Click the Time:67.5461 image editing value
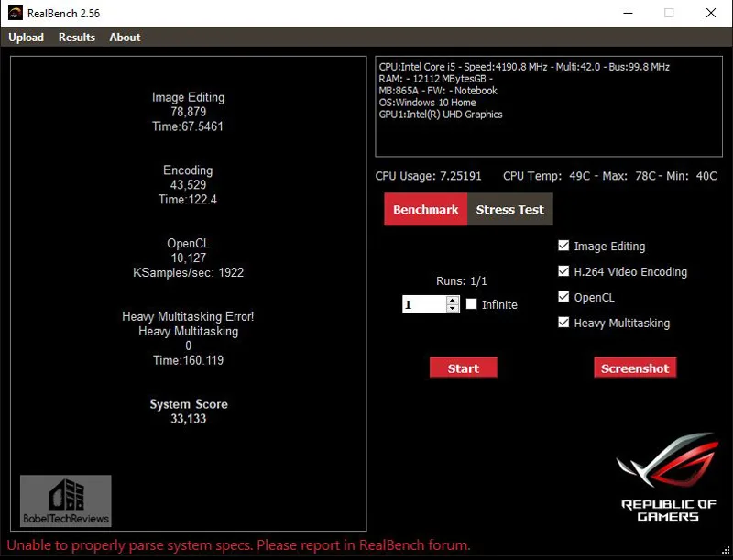Image resolution: width=733 pixels, height=560 pixels. (x=188, y=126)
